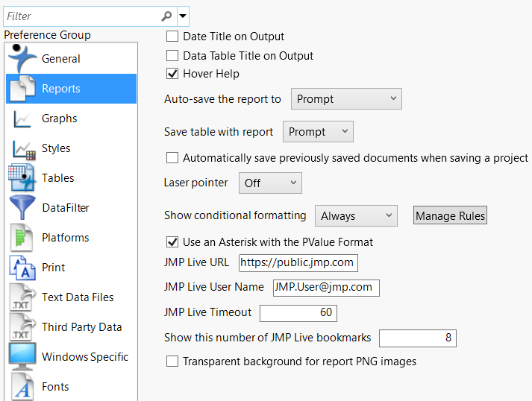Disable the Asterisk with PValue Format option
532x401 pixels.
coord(172,242)
